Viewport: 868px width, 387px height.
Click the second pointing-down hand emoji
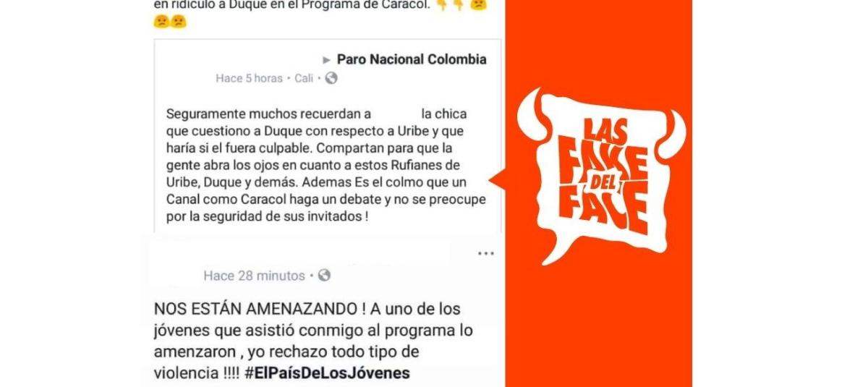coord(459,5)
